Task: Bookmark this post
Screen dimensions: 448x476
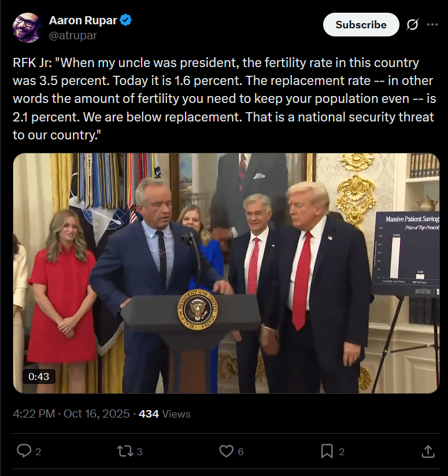Action: pyautogui.click(x=327, y=451)
